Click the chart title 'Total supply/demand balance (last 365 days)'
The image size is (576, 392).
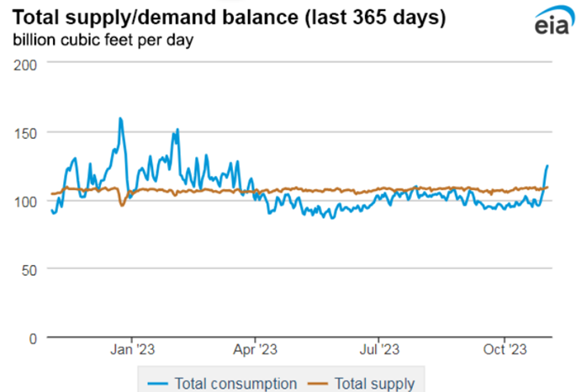click(x=230, y=18)
